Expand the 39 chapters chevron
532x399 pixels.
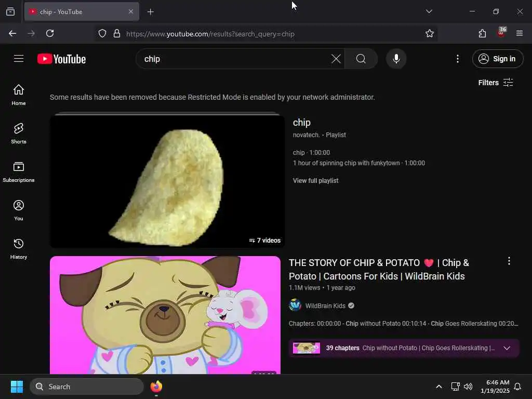point(507,348)
